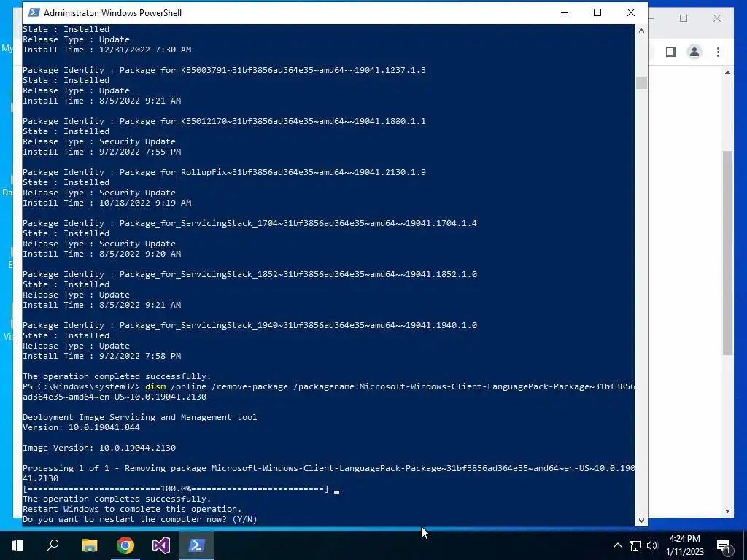Toggle the Chrome side panel icon
This screenshot has height=560, width=747.
[x=671, y=52]
